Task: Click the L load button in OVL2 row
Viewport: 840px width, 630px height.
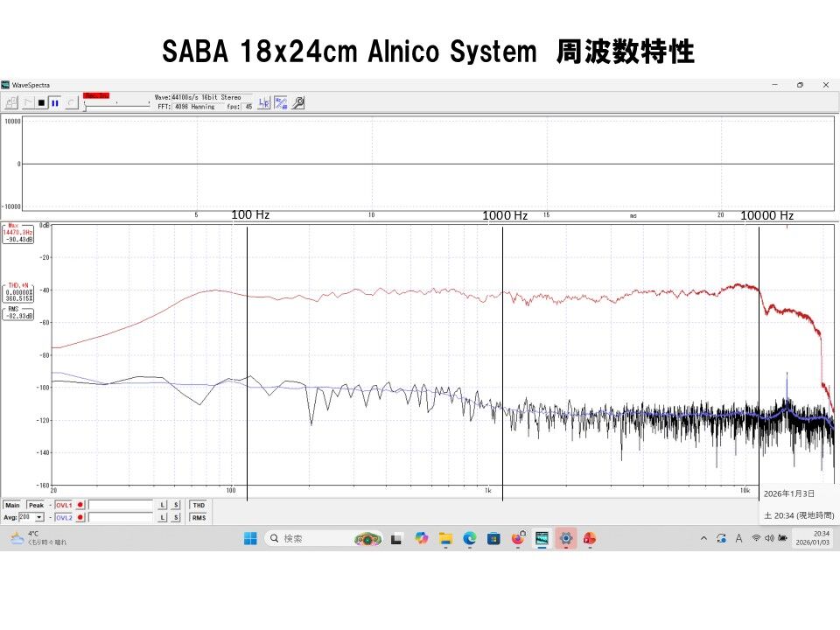Action: click(163, 517)
